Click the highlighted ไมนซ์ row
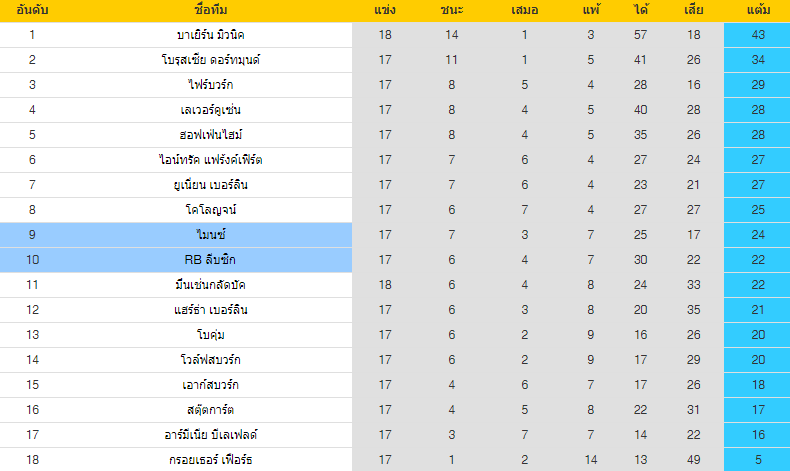The height and width of the screenshot is (471, 790). coord(395,235)
